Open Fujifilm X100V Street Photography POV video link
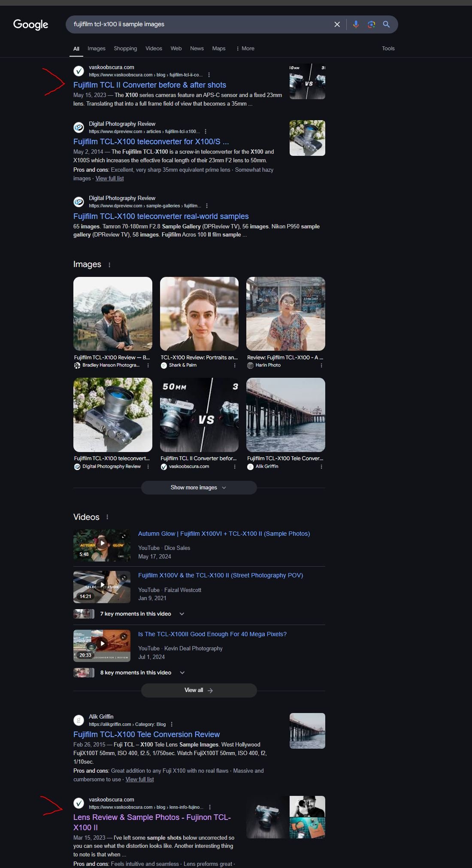 click(x=221, y=575)
